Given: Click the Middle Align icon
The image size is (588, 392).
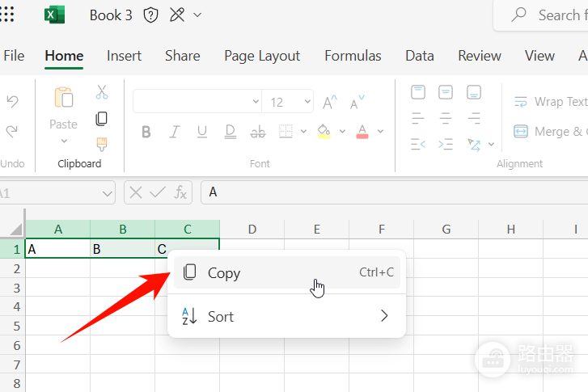Looking at the screenshot, I should click(x=446, y=92).
